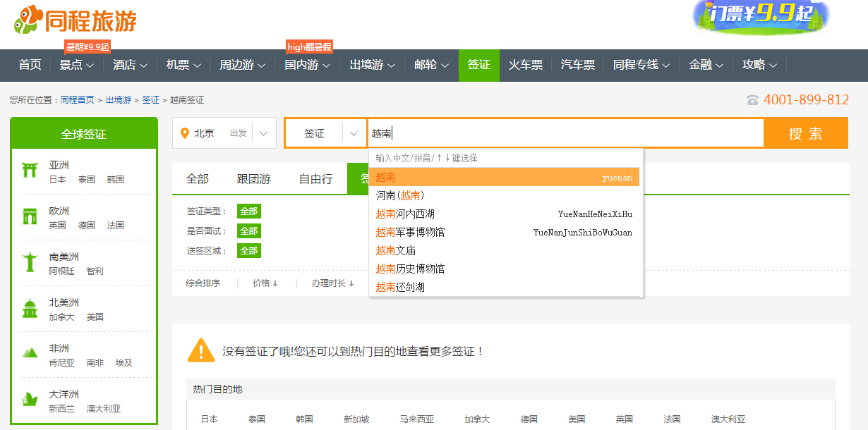Expand the 出境游 navigation dropdown
This screenshot has width=868, height=430.
[x=372, y=65]
